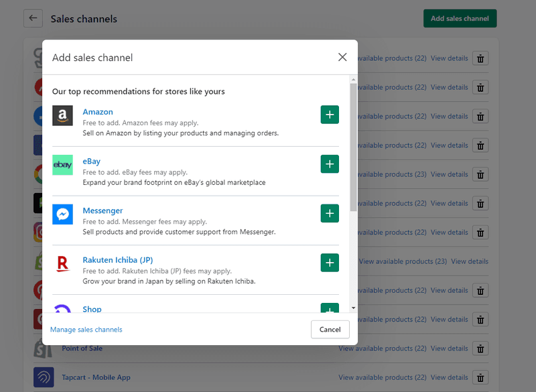View available products for Point of Sale
The width and height of the screenshot is (536, 392).
[x=383, y=348]
